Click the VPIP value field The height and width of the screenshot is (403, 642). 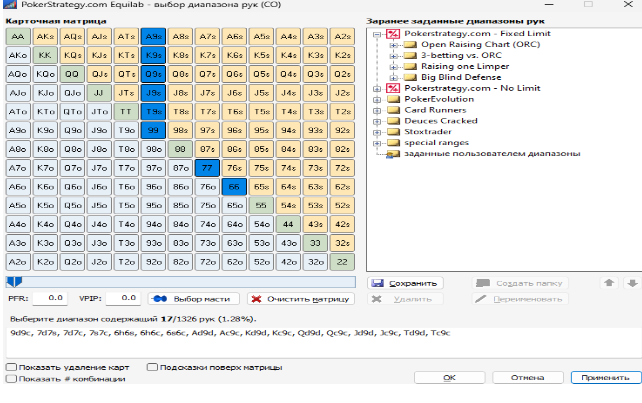coord(123,298)
